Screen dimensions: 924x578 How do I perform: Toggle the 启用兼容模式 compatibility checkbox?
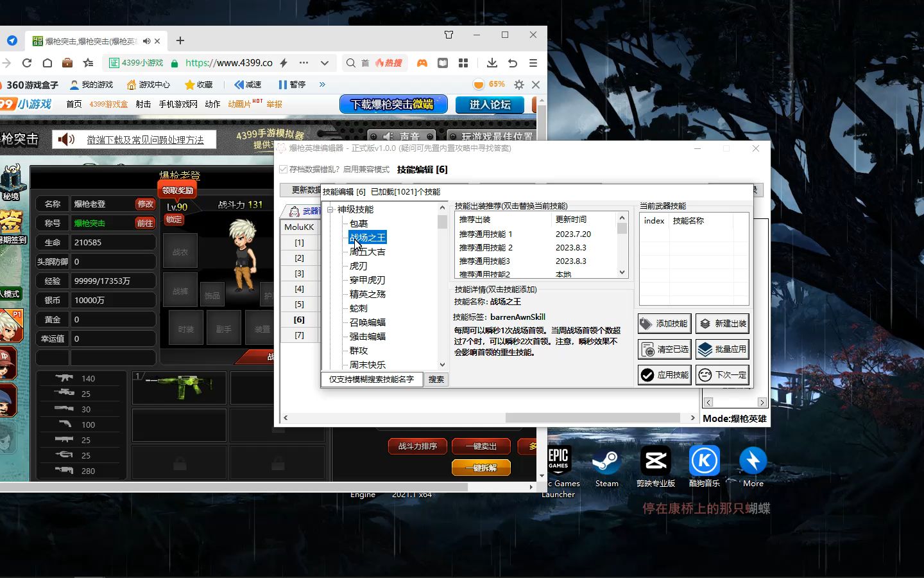point(284,170)
